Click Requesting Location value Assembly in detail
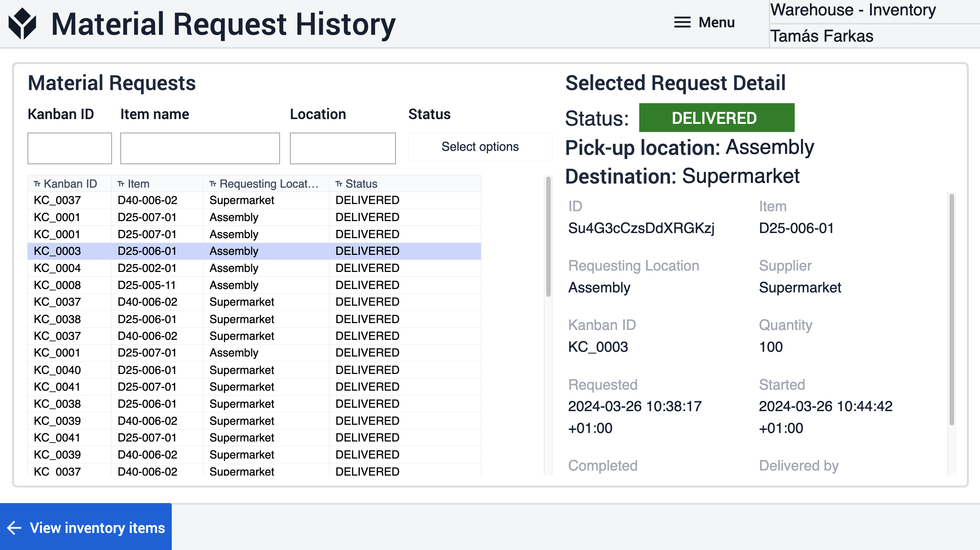Viewport: 980px width, 550px height. (599, 288)
